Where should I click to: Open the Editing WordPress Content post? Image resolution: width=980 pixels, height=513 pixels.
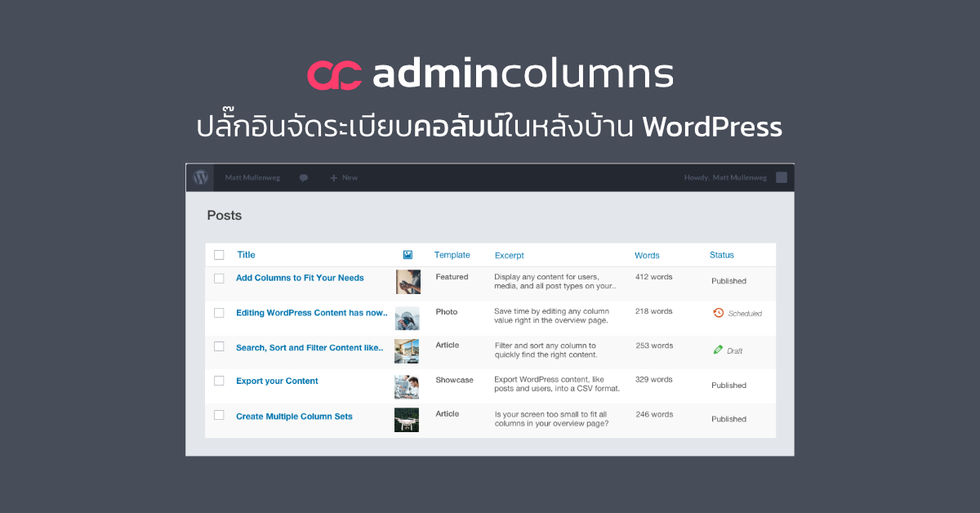click(311, 312)
